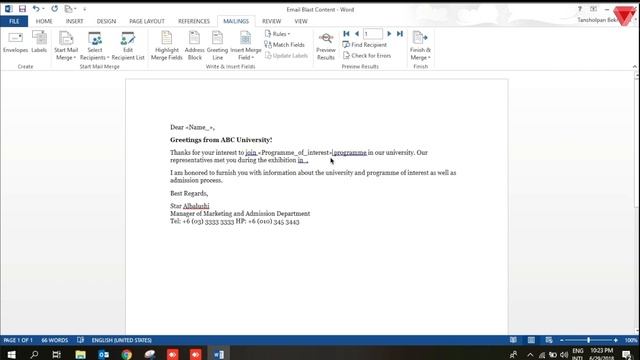Image resolution: width=640 pixels, height=360 pixels.
Task: Open the Start Mail Merge dropdown
Action: tap(66, 46)
